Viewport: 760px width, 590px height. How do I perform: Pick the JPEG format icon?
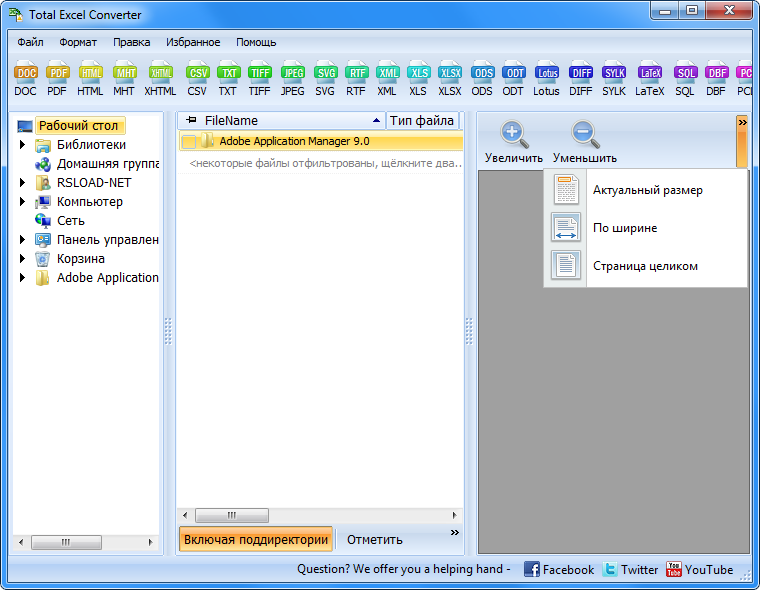[292, 78]
